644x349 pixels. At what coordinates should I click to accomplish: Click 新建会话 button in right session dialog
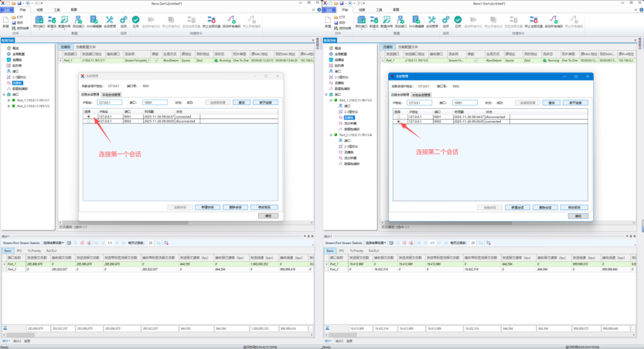(518, 207)
